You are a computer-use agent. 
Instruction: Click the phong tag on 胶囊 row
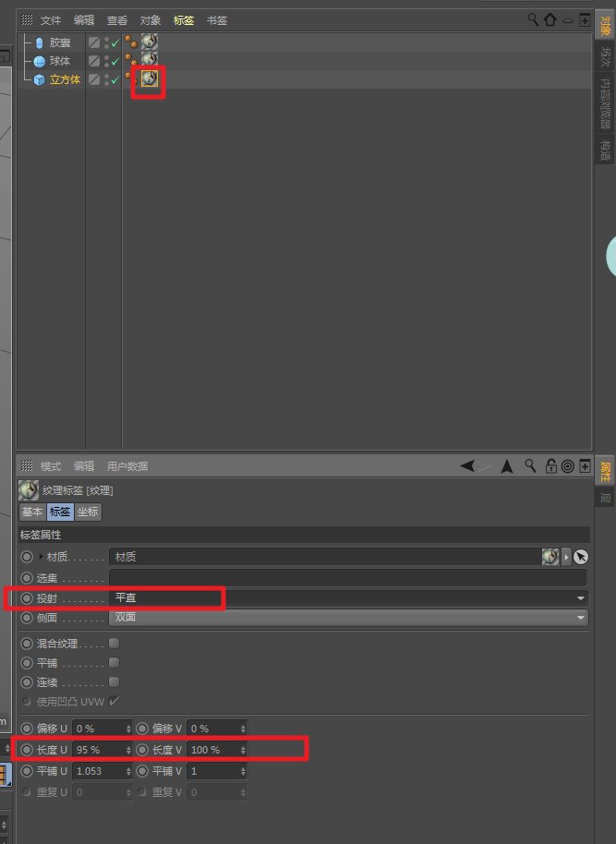click(131, 42)
